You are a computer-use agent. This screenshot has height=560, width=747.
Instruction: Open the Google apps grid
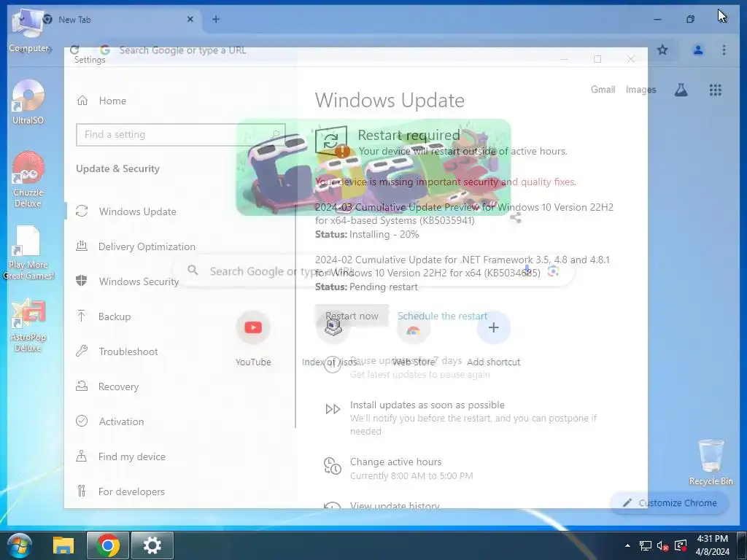(715, 90)
